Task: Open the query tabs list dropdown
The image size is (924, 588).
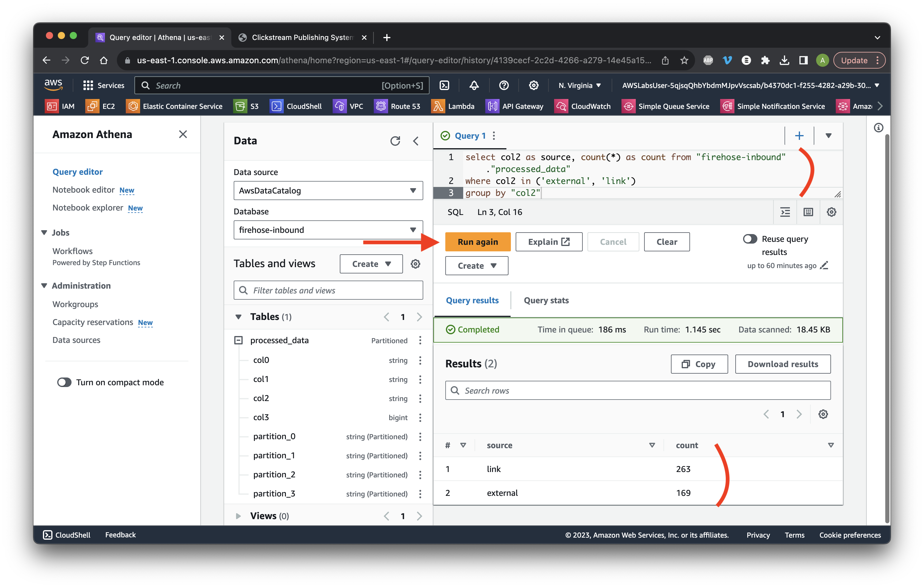Action: pyautogui.click(x=828, y=135)
